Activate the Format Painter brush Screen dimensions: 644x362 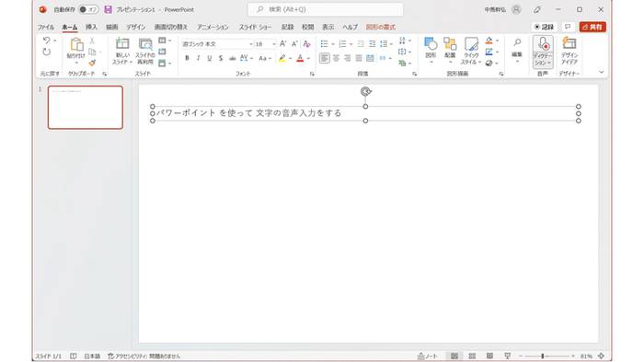pos(92,63)
